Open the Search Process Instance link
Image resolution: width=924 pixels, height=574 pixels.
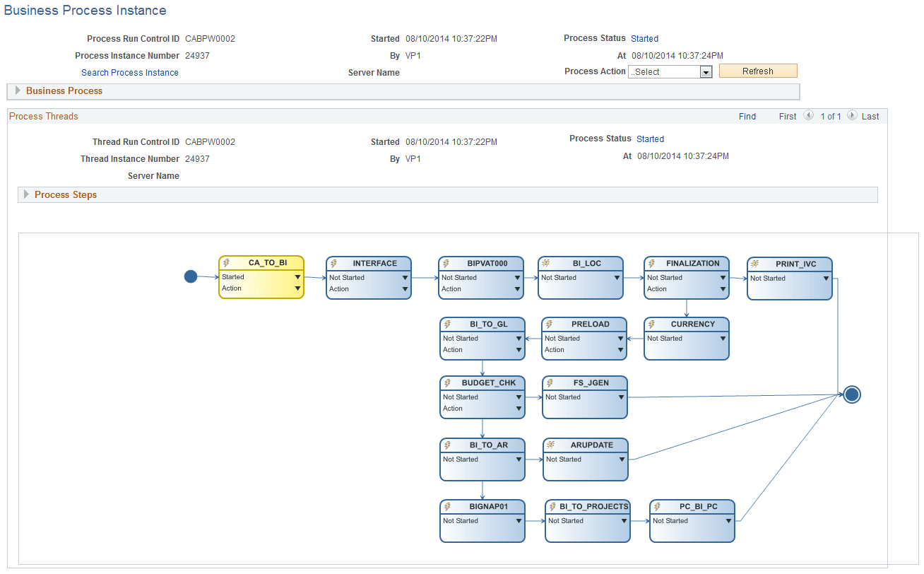click(130, 72)
